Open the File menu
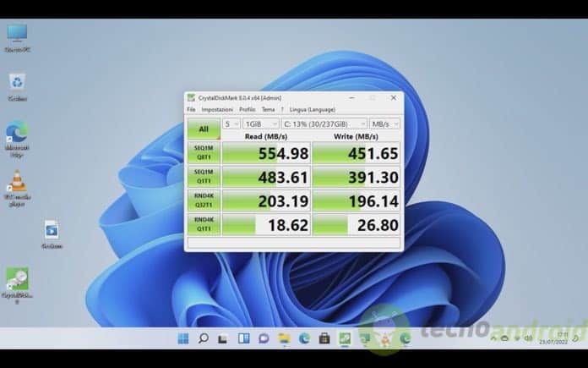The height and width of the screenshot is (368, 588). coord(191,109)
